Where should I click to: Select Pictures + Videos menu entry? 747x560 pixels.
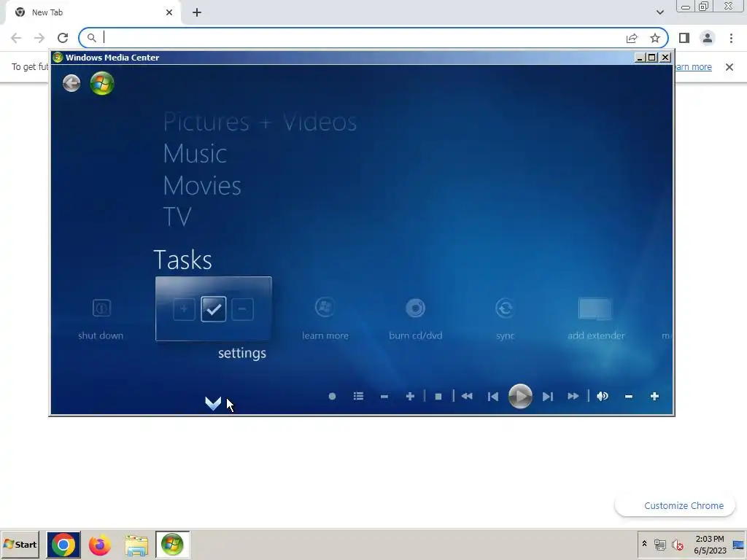pos(260,122)
